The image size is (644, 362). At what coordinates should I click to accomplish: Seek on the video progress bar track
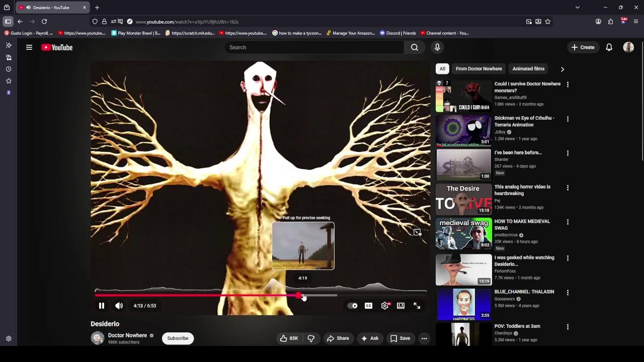261,295
